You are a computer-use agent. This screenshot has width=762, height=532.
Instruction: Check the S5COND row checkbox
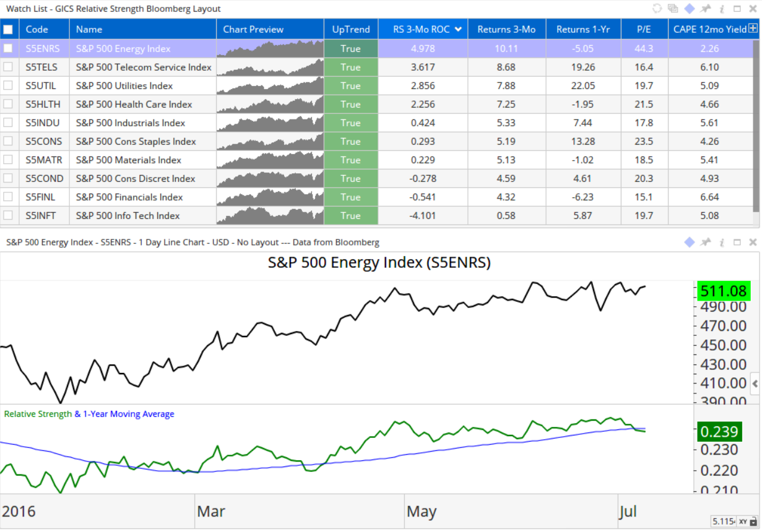click(8, 178)
